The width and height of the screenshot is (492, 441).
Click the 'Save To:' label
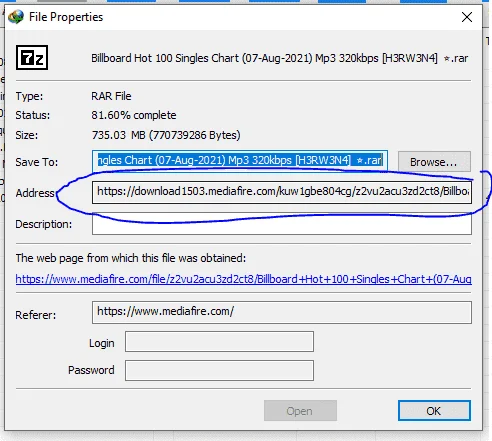[x=37, y=162]
